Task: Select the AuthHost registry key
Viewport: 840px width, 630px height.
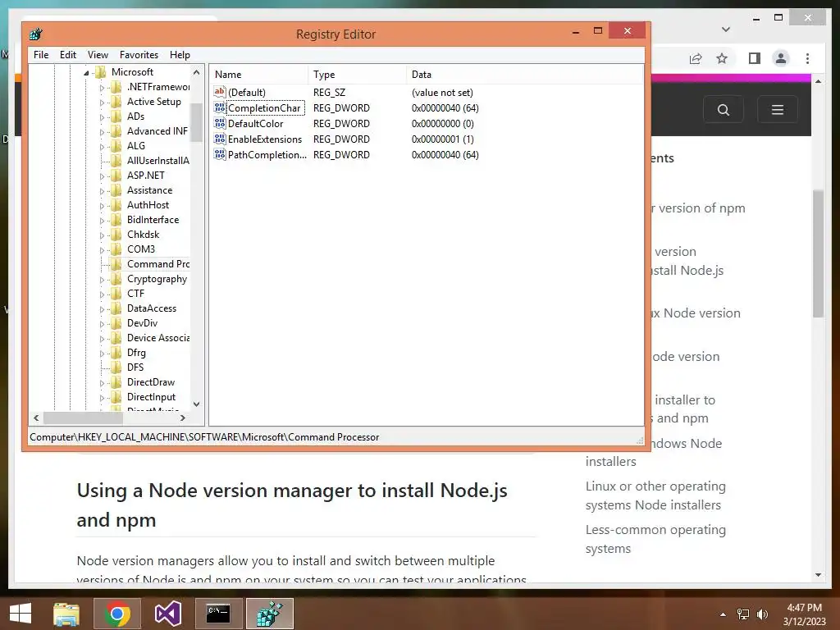Action: coord(148,204)
